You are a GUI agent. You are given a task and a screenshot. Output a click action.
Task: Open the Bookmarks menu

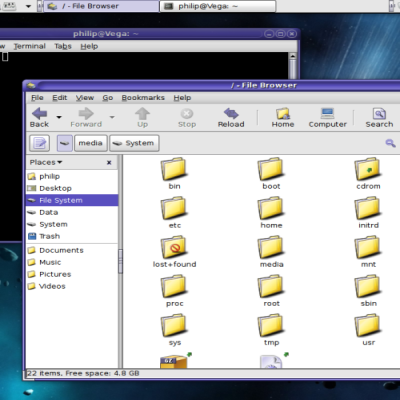click(x=143, y=98)
